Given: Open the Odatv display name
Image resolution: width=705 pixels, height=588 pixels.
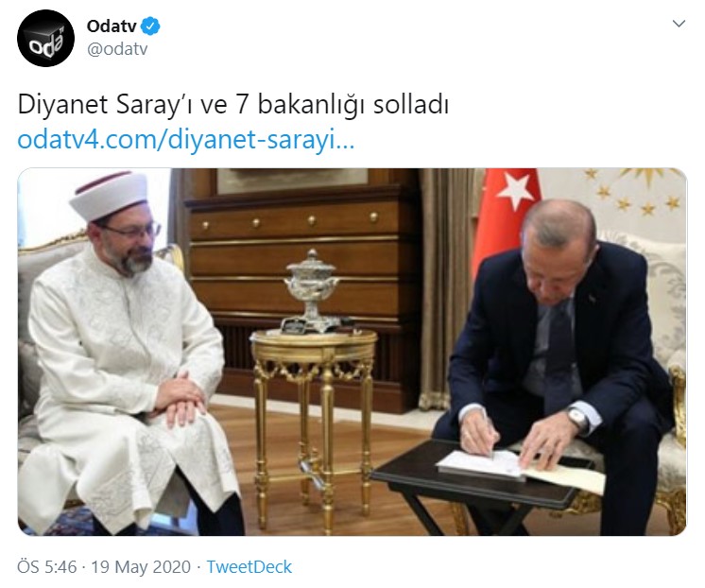Looking at the screenshot, I should click(x=112, y=26).
